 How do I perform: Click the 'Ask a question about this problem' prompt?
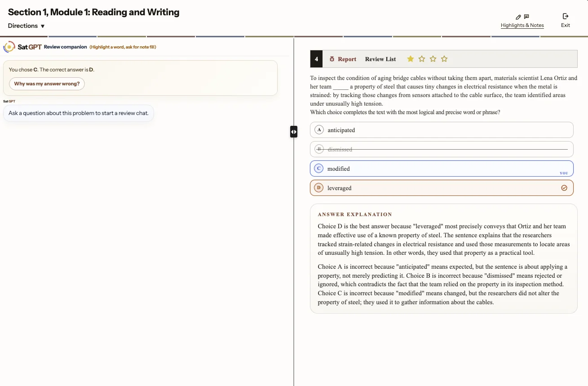click(x=79, y=113)
